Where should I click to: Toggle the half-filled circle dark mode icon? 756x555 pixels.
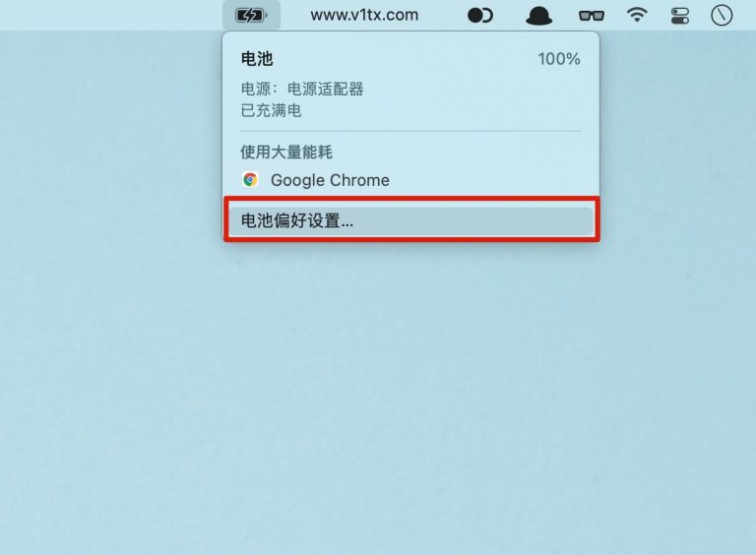(x=480, y=16)
